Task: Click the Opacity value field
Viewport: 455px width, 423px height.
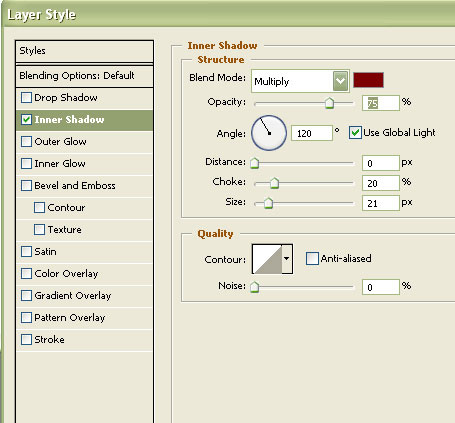Action: 381,103
